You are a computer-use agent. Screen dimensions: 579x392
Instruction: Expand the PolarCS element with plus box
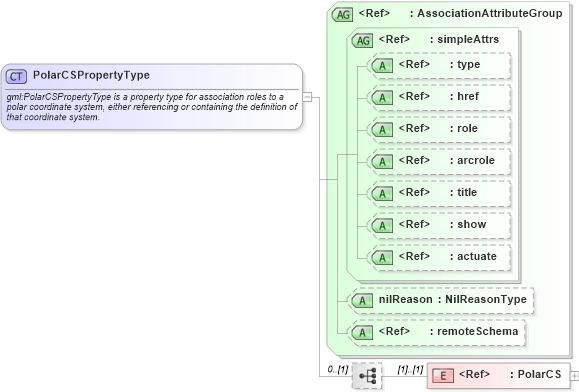click(x=575, y=376)
